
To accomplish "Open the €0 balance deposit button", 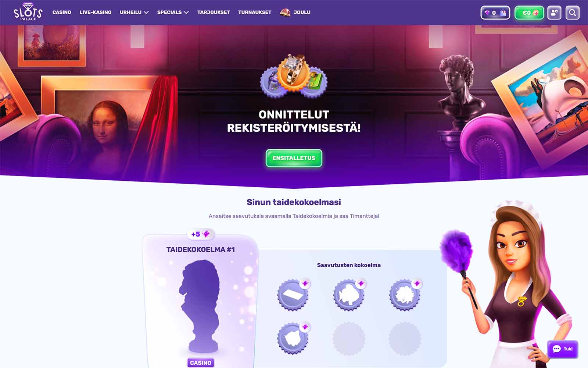I will pyautogui.click(x=529, y=13).
